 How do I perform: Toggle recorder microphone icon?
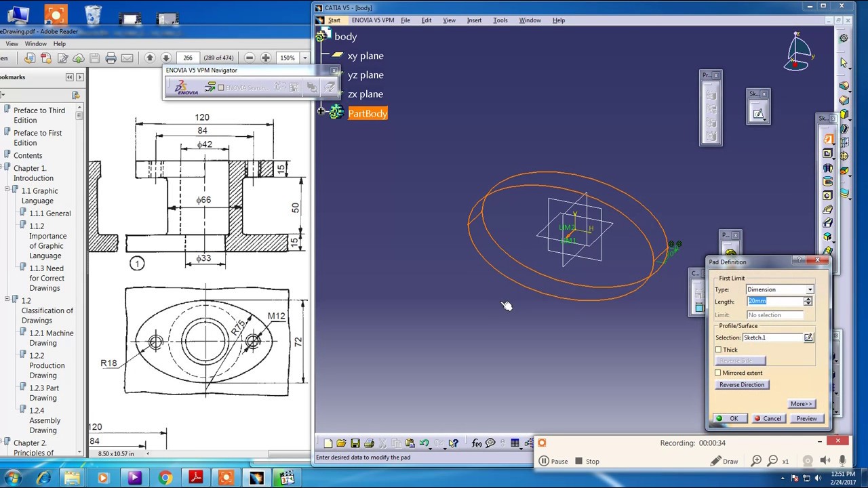(842, 461)
